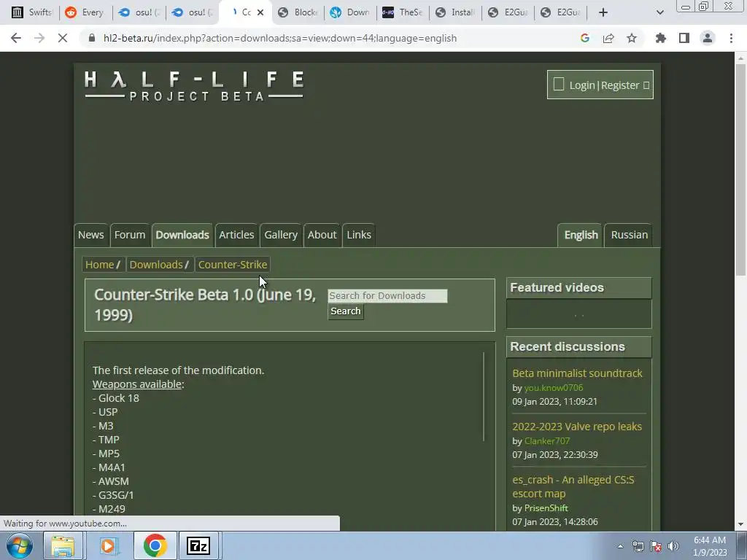
Task: Click the network tray icon
Action: coord(638,546)
